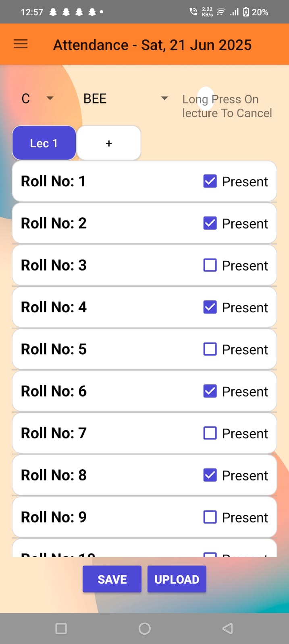Open the hamburger navigation menu
289x644 pixels.
coord(21,44)
